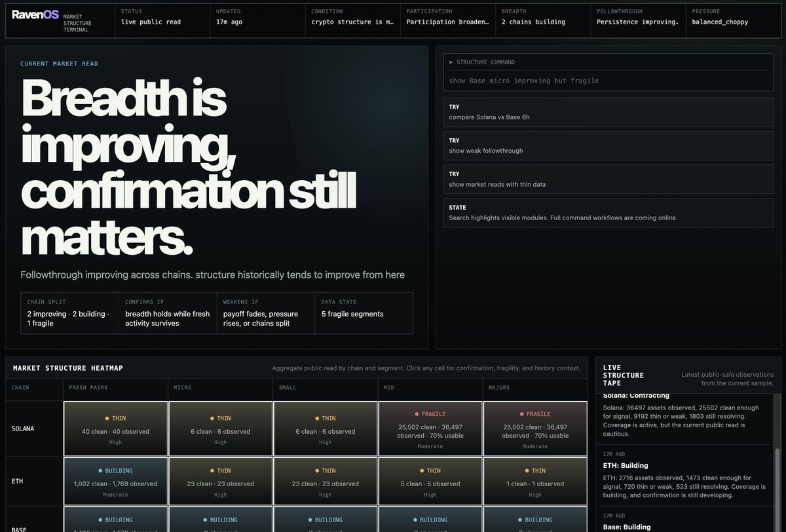Click the CONFIRMS IF summary card
The height and width of the screenshot is (532, 786).
[x=168, y=313]
